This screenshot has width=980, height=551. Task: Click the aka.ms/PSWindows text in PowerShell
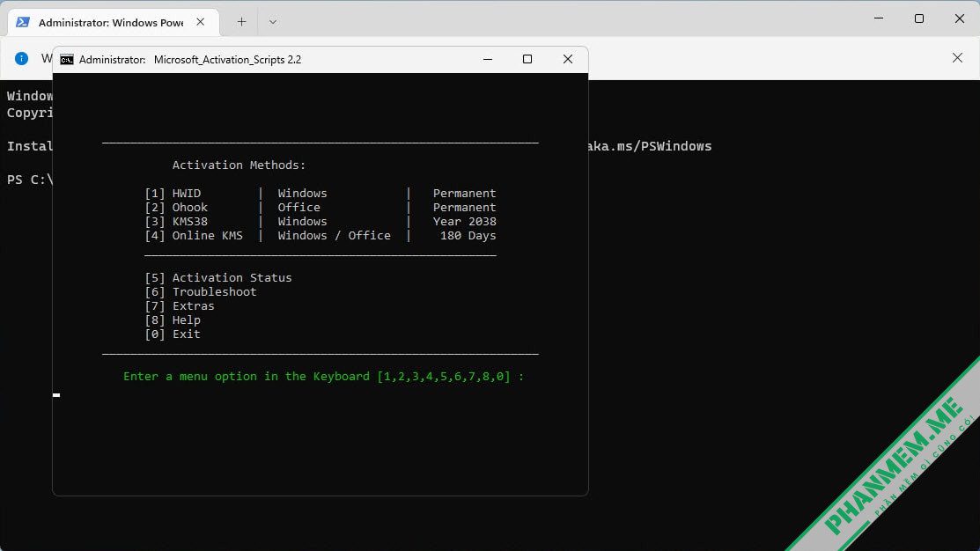(650, 146)
